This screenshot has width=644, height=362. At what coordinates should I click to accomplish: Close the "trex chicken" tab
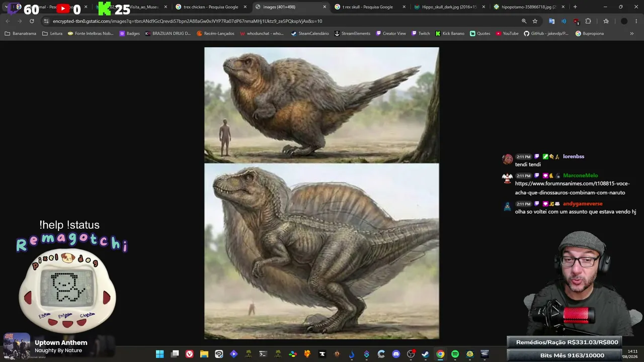pyautogui.click(x=245, y=7)
